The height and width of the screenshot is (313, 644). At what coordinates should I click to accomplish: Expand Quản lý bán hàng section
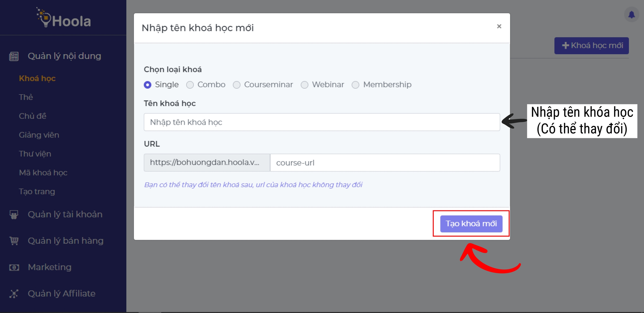65,241
